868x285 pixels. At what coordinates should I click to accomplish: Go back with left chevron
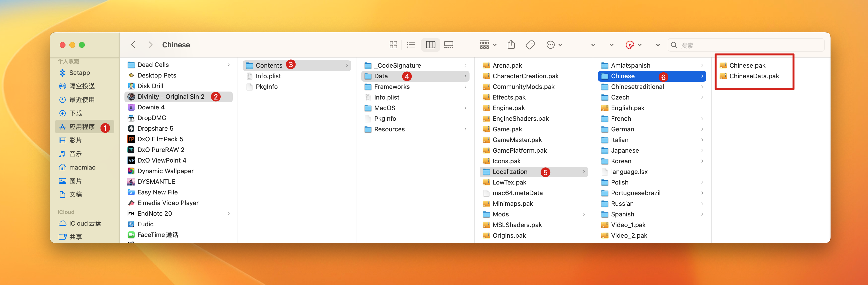[133, 45]
